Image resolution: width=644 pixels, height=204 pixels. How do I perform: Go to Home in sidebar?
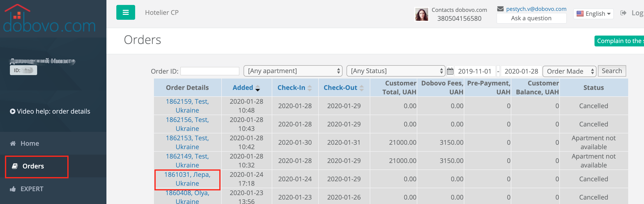[x=30, y=143]
